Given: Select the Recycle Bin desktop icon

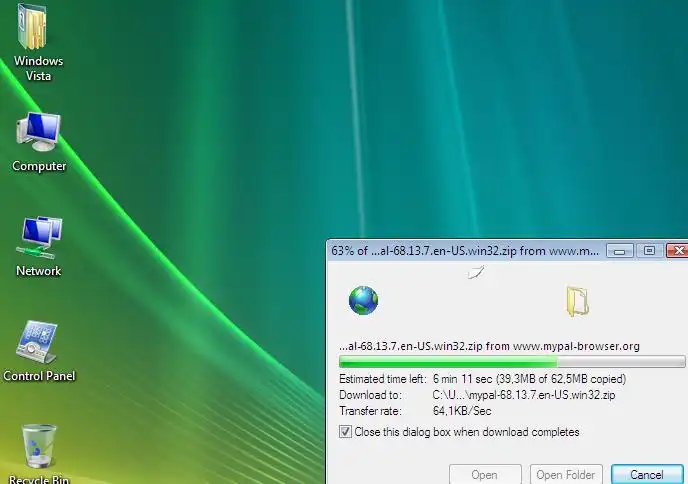Looking at the screenshot, I should click(x=39, y=446).
